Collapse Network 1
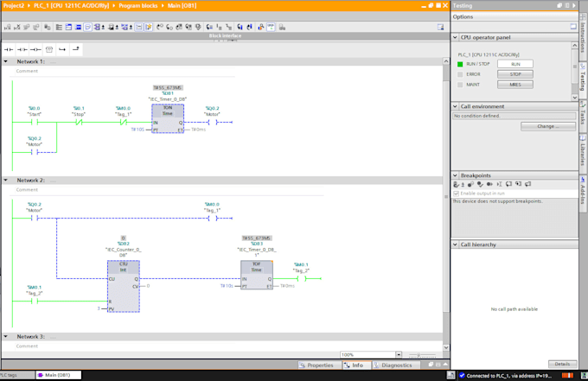588x381 pixels. pos(6,61)
